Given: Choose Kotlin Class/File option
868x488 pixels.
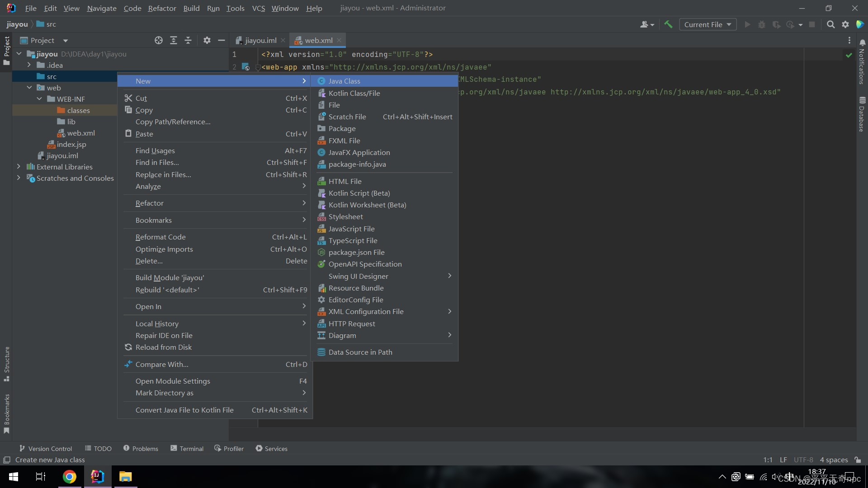Looking at the screenshot, I should (384, 93).
